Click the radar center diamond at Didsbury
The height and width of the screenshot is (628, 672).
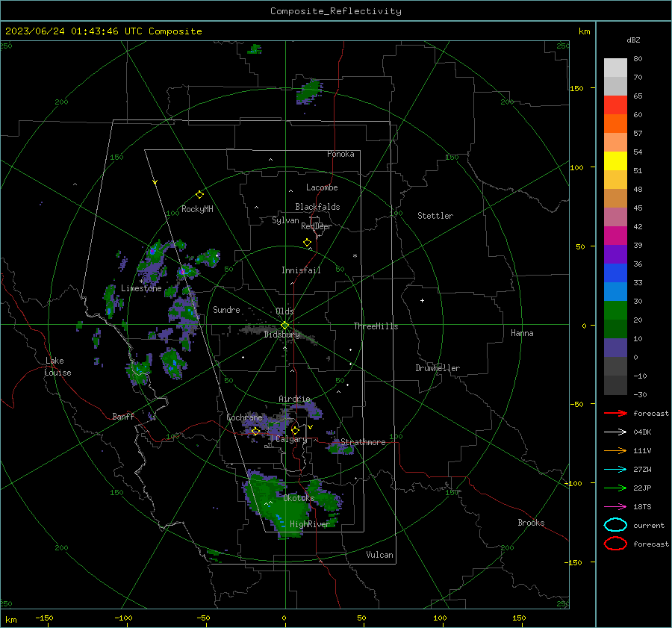click(x=285, y=326)
